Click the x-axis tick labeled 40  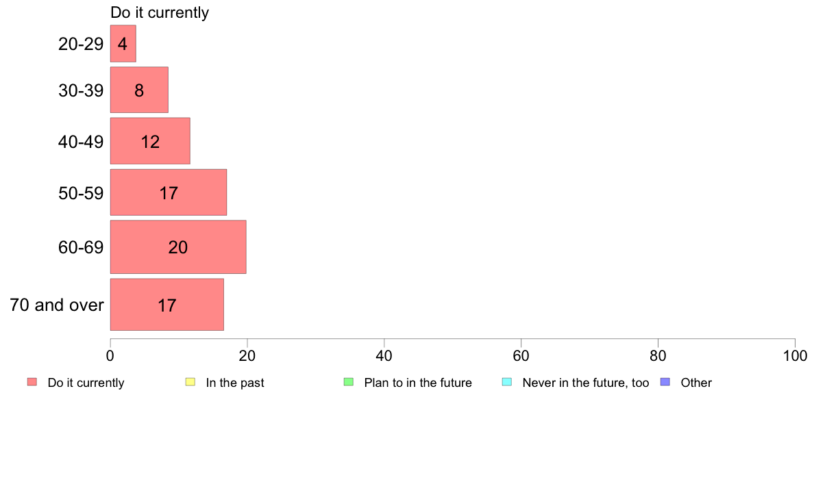point(384,355)
